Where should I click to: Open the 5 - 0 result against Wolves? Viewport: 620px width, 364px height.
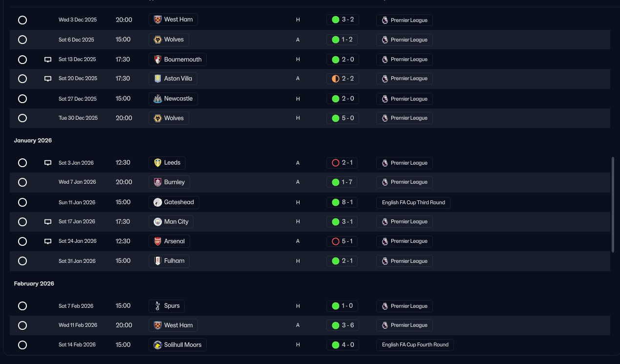pos(342,118)
